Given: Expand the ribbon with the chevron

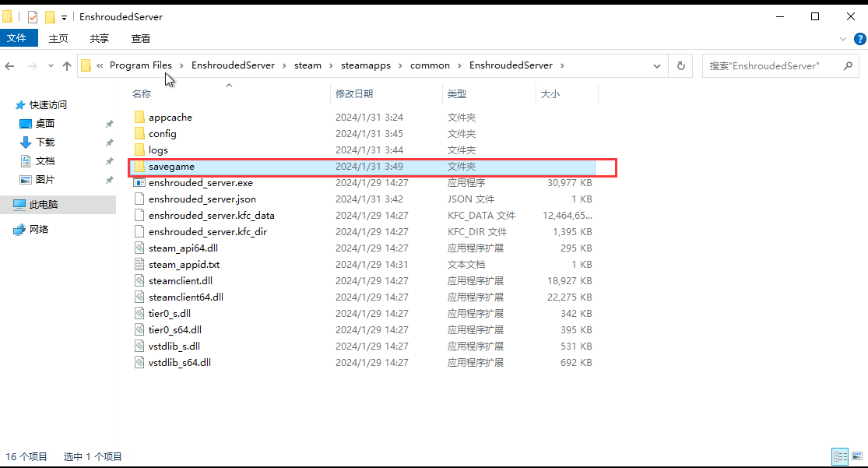Looking at the screenshot, I should 842,39.
